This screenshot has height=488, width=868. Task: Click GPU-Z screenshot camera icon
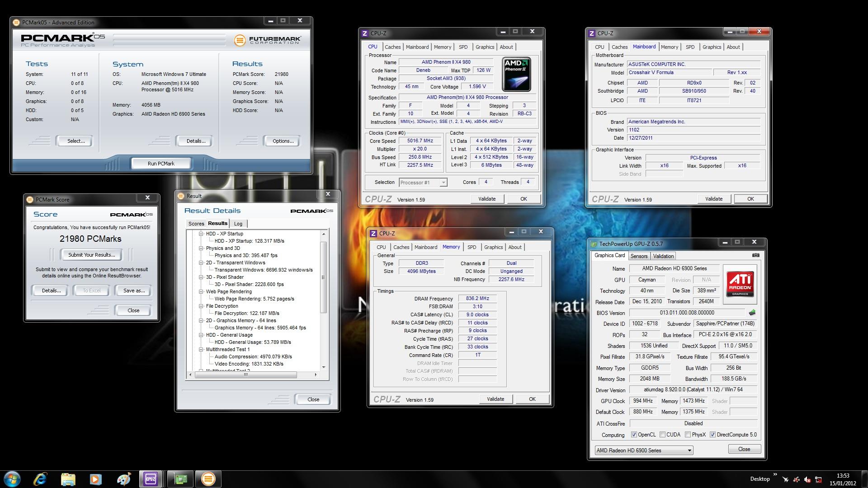tap(755, 255)
